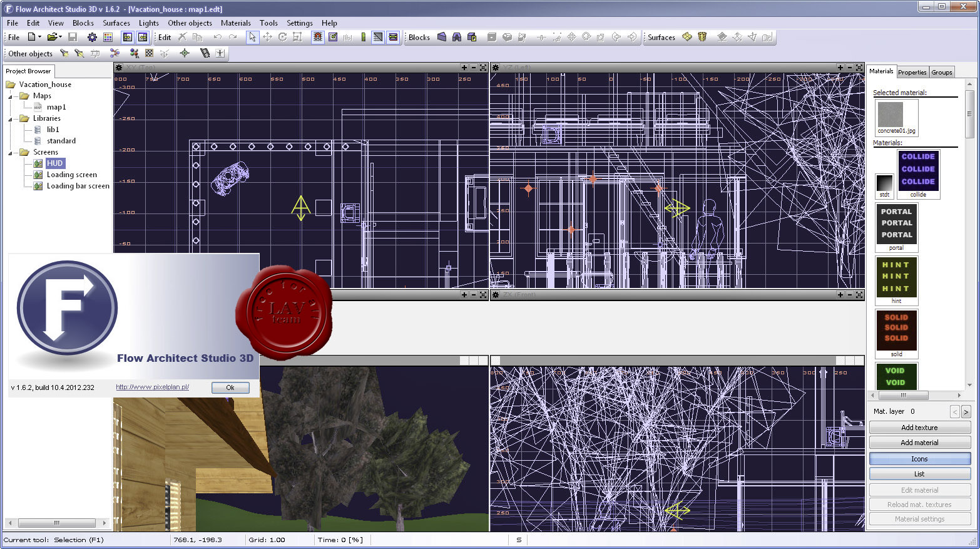Screen dimensions: 980x549
Task: Click the Add material button
Action: (x=919, y=443)
